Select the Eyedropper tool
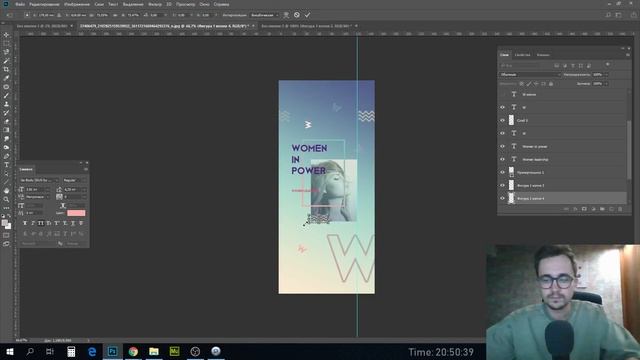This screenshot has width=640, height=360. click(6, 78)
